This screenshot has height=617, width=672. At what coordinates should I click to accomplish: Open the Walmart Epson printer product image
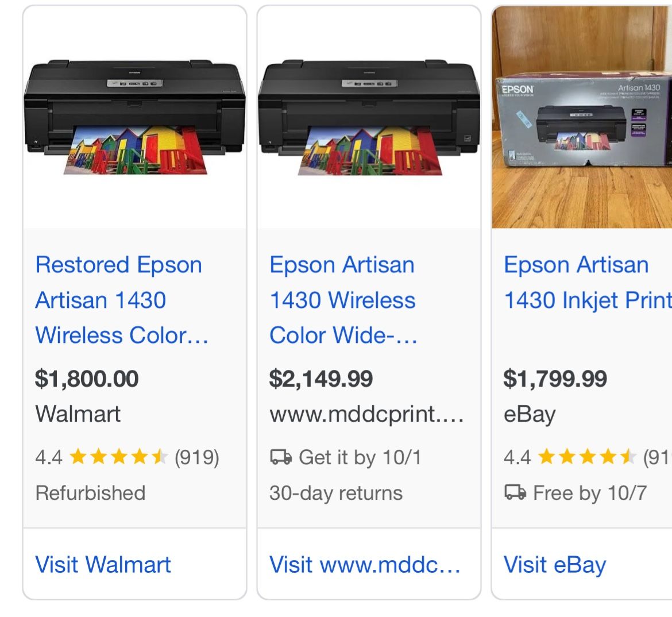pyautogui.click(x=135, y=118)
